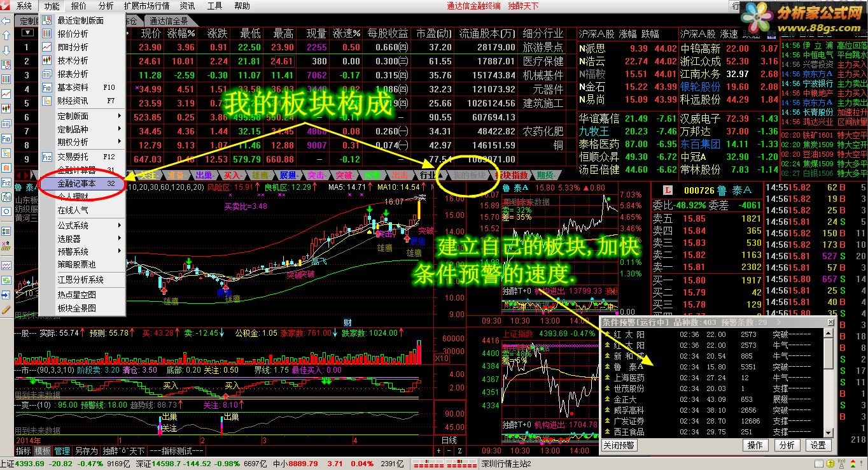Select the 突击 category tab

tap(315, 175)
